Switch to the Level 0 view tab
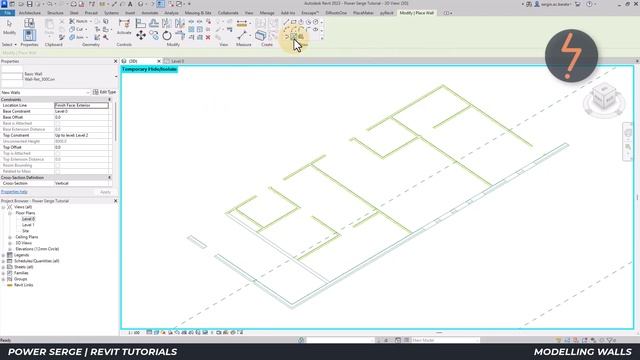Viewport: 640px width, 360px height. point(178,61)
